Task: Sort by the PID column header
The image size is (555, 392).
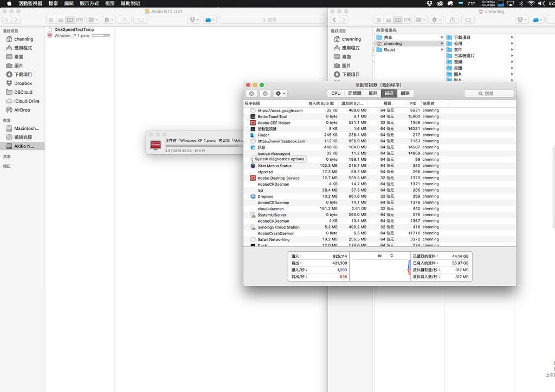Action: (413, 103)
